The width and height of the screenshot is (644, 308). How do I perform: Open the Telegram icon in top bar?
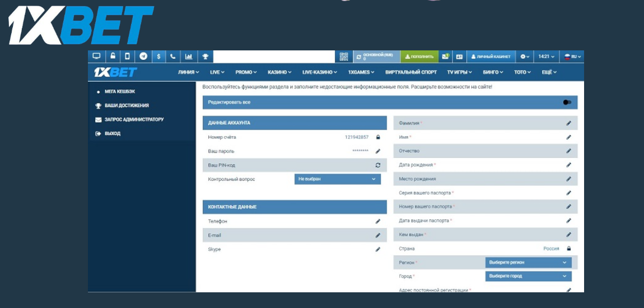143,56
